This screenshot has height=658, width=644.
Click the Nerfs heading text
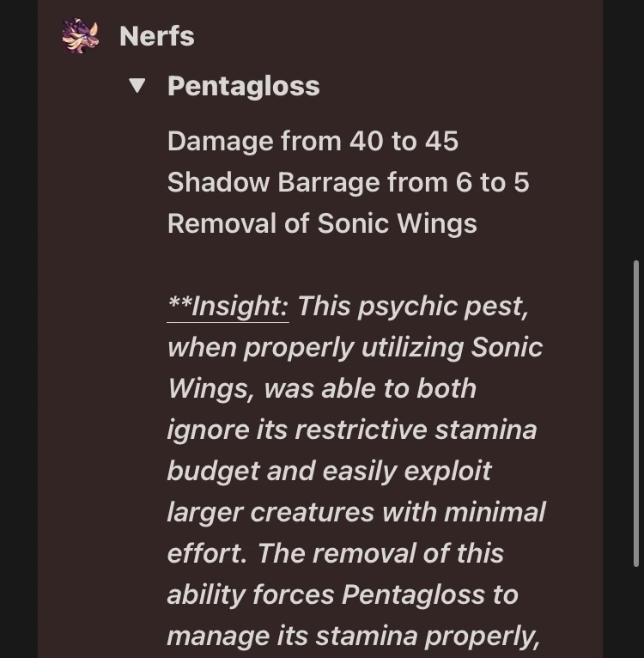click(156, 36)
